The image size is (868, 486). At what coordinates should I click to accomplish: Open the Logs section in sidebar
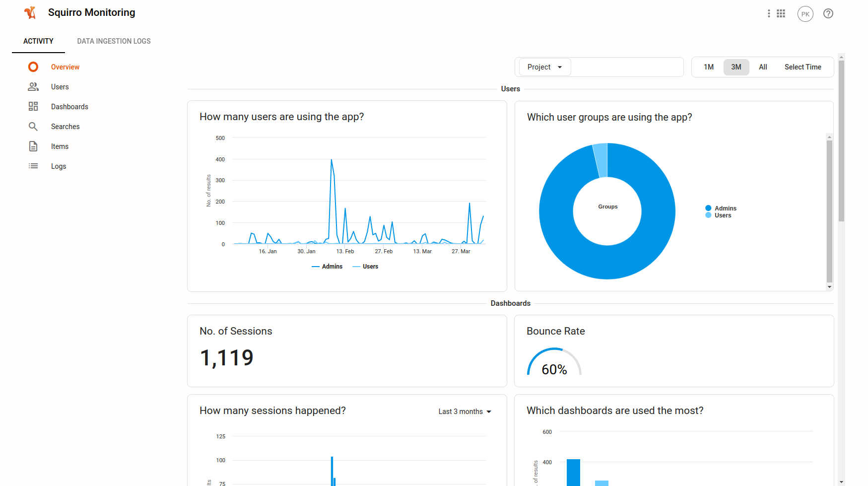click(59, 166)
